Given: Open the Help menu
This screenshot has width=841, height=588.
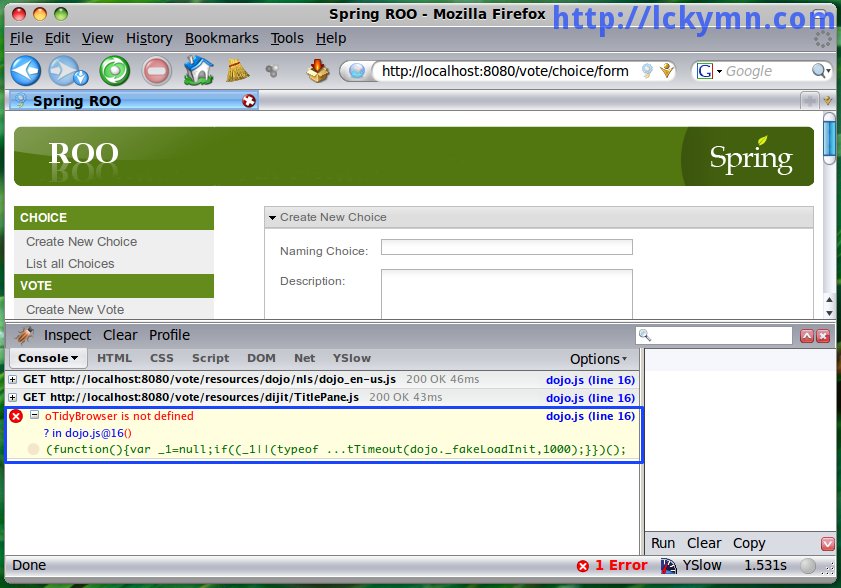Looking at the screenshot, I should coord(331,39).
